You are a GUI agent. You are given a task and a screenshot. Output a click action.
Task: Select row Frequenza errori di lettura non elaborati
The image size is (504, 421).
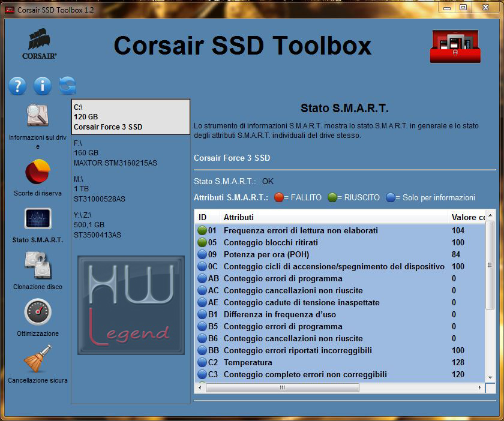[x=340, y=230]
